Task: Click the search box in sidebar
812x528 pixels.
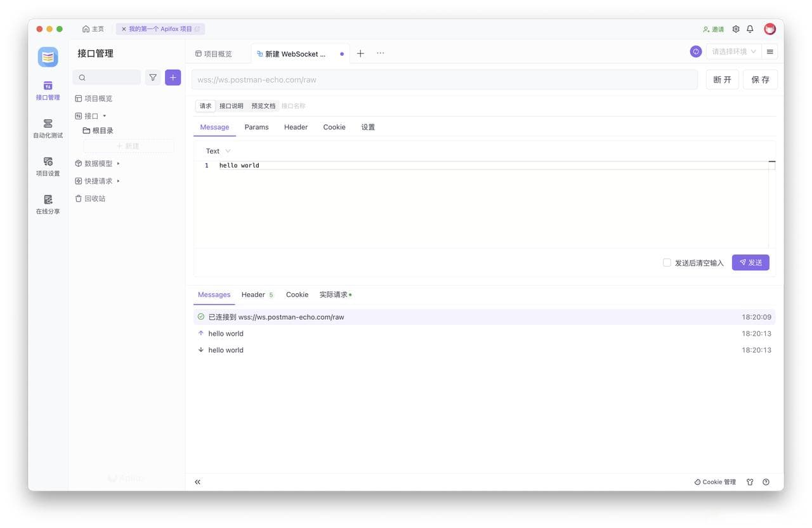Action: click(107, 77)
